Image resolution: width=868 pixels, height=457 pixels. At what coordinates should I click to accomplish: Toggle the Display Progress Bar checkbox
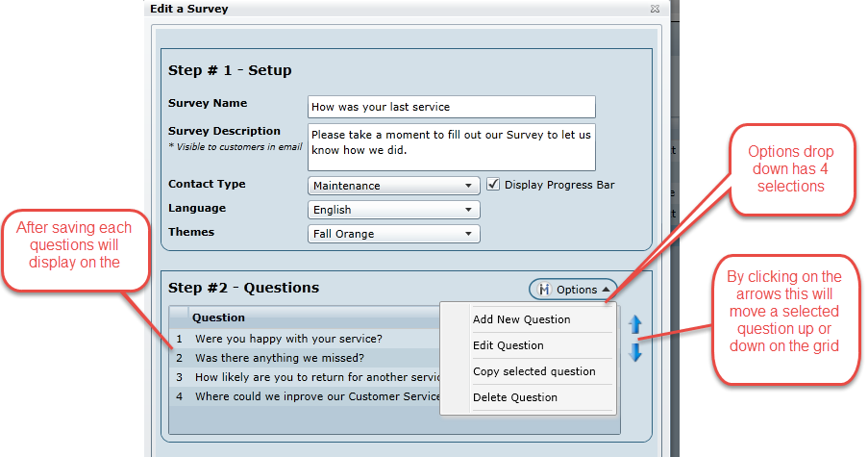point(494,185)
